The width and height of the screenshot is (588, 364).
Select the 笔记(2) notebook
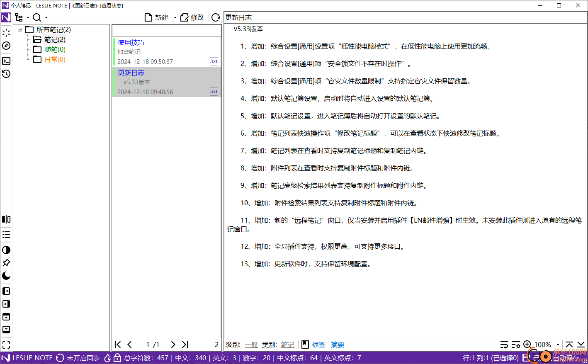point(55,40)
